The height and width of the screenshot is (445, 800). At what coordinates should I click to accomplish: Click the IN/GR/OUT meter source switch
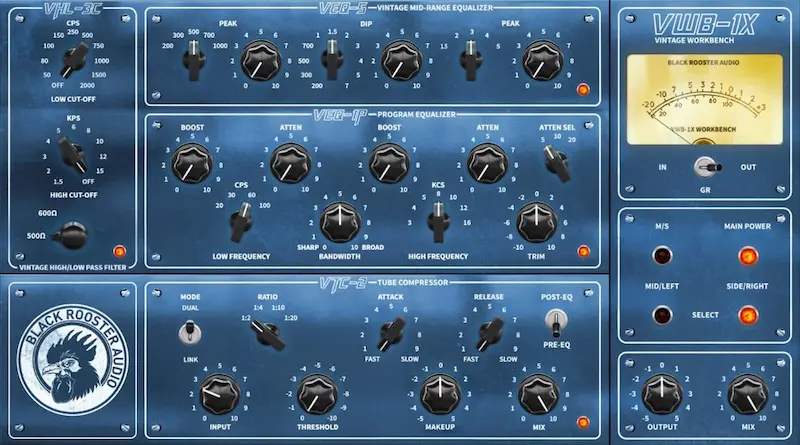[703, 167]
